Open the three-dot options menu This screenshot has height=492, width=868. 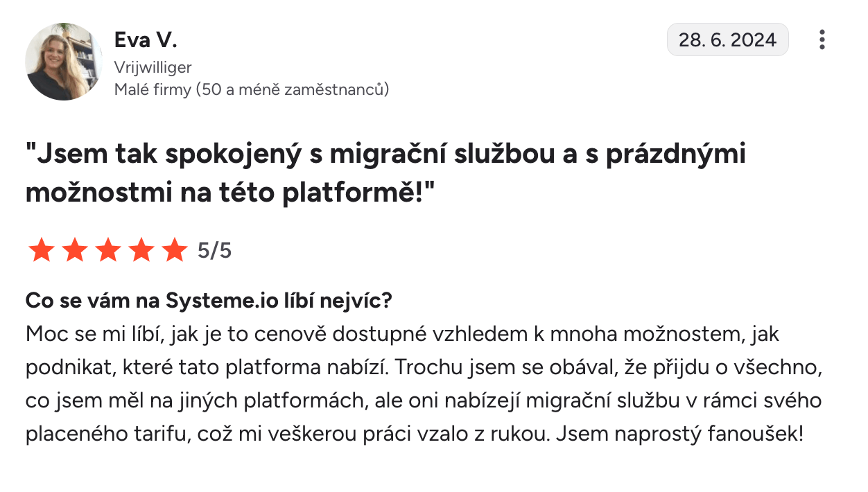822,39
